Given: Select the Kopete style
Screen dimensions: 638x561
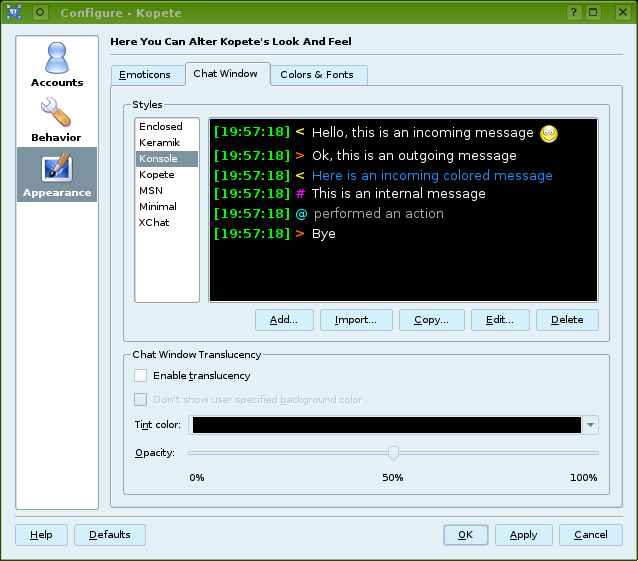Looking at the screenshot, I should pos(167,175).
